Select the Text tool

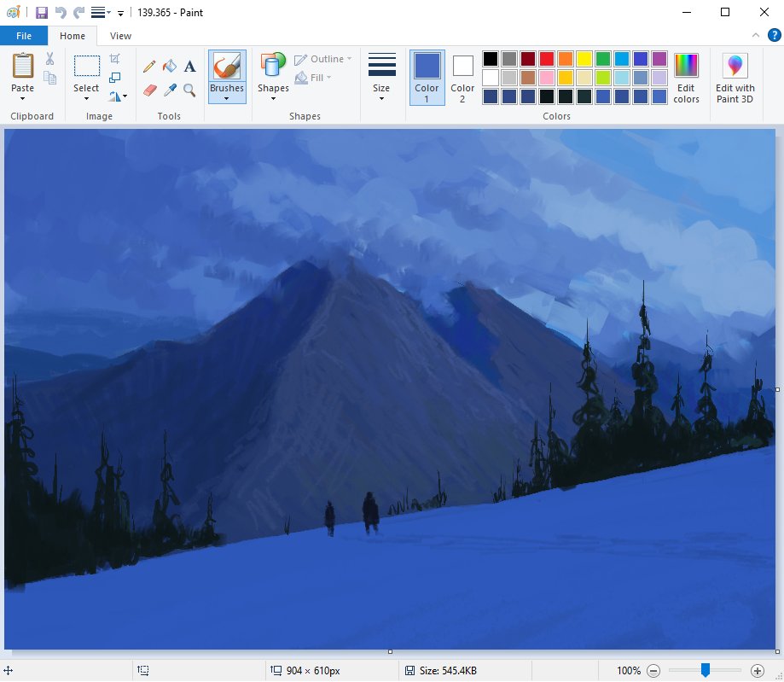coord(189,67)
